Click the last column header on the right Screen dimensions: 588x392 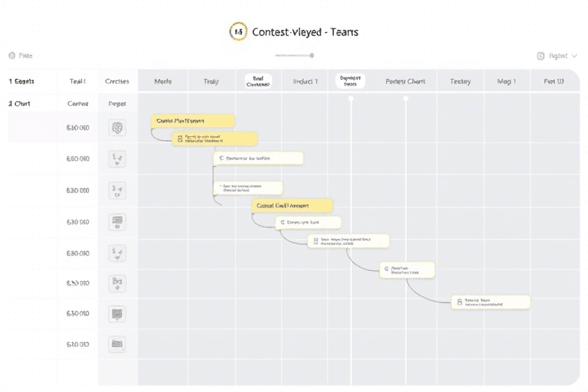click(x=554, y=81)
